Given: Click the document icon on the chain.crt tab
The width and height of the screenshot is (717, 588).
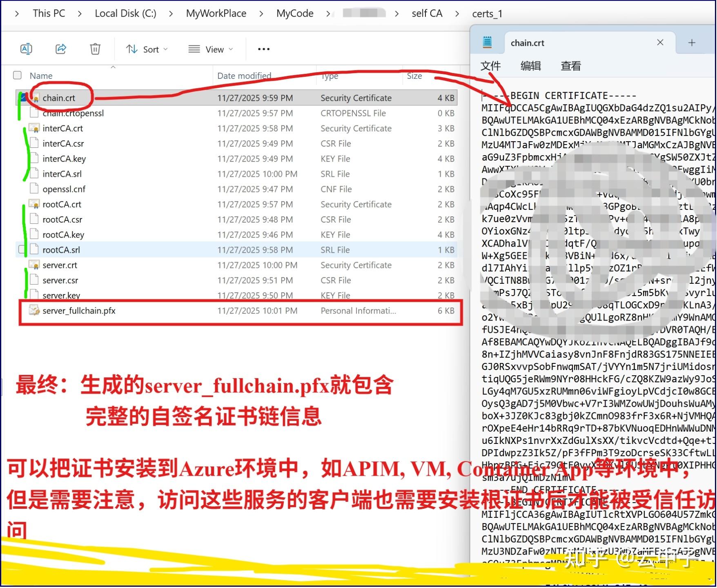Looking at the screenshot, I should point(487,42).
